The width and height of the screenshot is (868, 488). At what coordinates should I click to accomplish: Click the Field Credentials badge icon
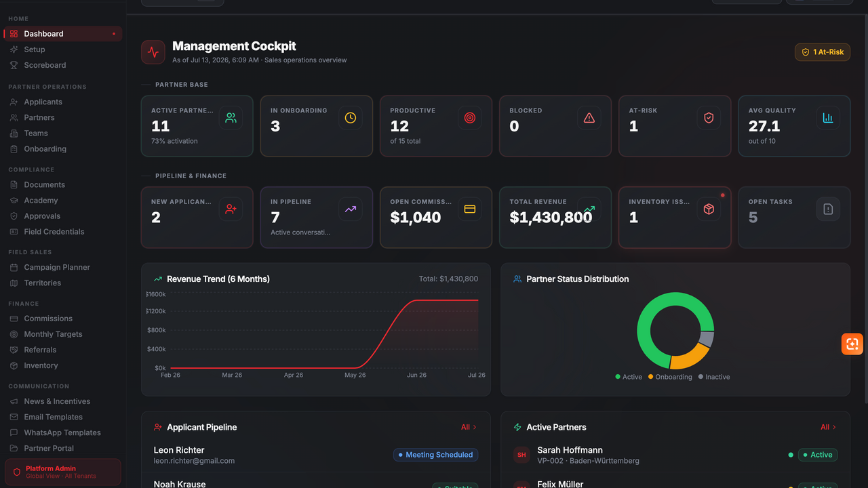point(14,231)
